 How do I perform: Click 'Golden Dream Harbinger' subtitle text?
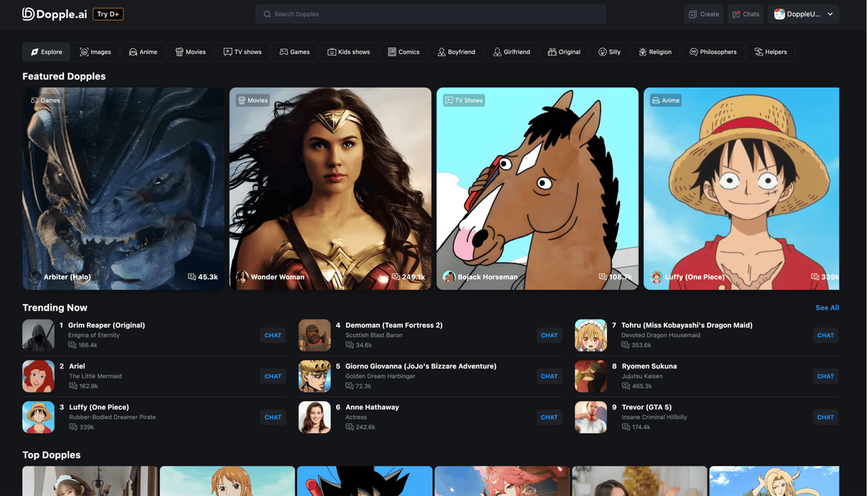click(380, 376)
